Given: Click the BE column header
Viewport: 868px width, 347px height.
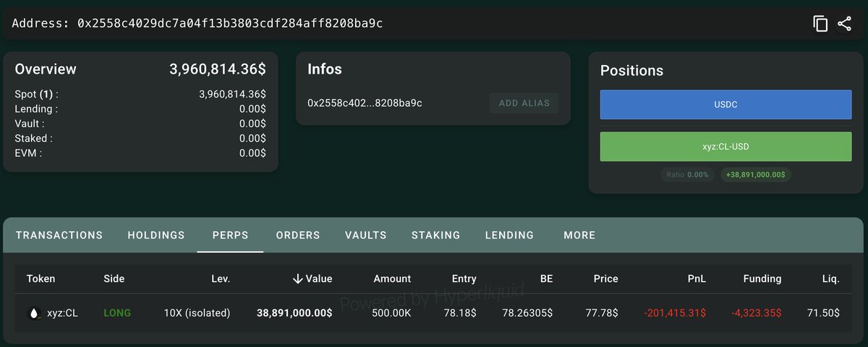Looking at the screenshot, I should (x=546, y=278).
